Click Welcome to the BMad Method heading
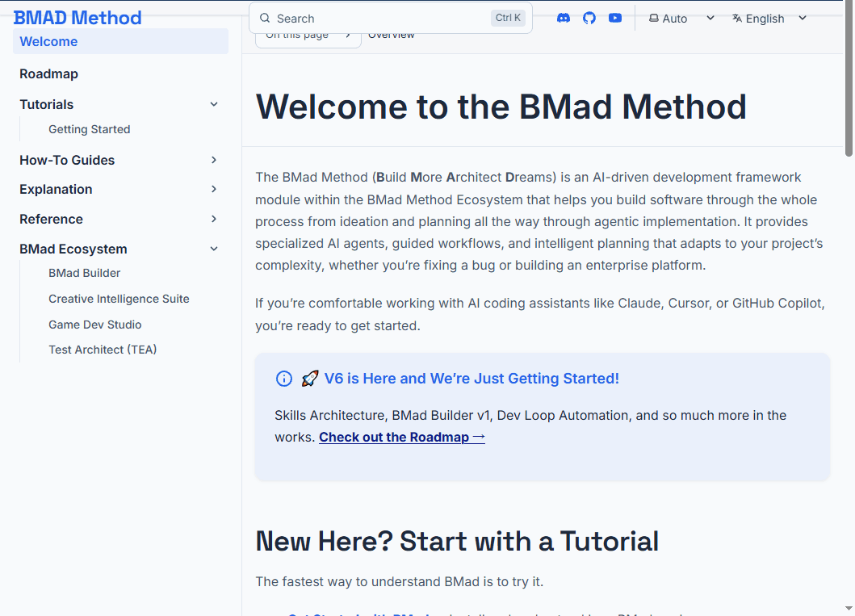This screenshot has height=616, width=855. point(501,107)
